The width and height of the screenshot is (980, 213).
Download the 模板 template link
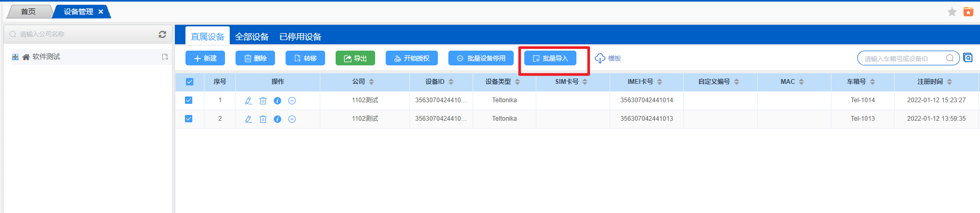point(608,58)
